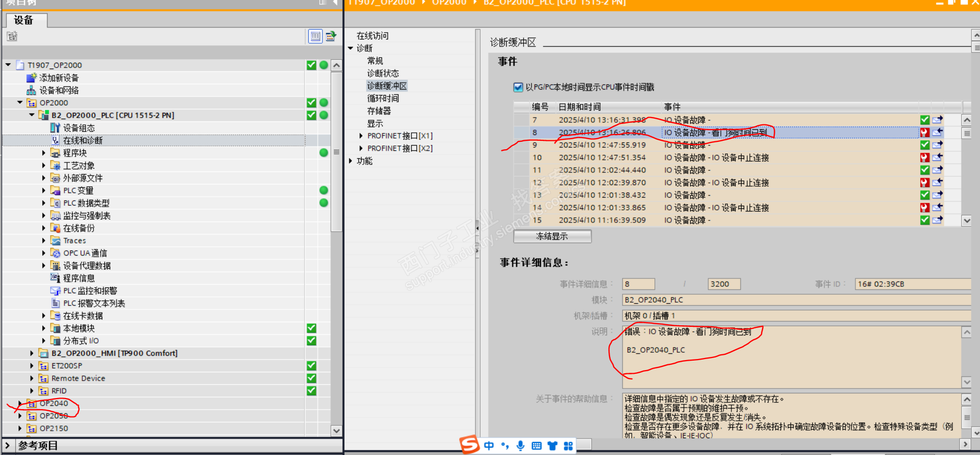Click the 在线备份 folder icon
The height and width of the screenshot is (455, 980).
[55, 228]
